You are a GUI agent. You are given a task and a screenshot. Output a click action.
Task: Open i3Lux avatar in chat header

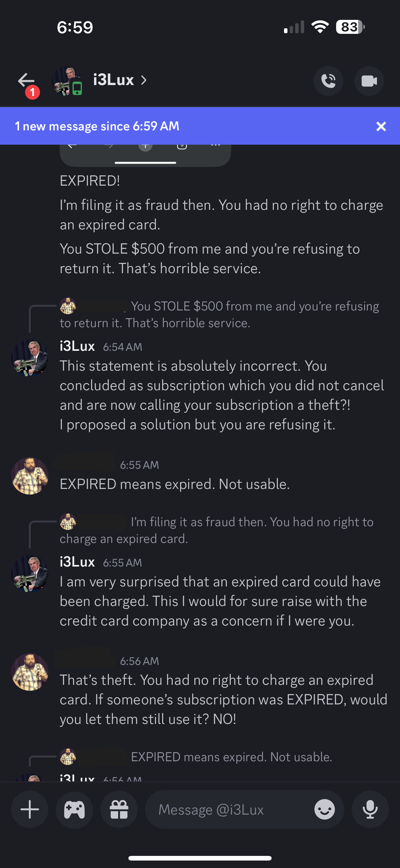click(x=67, y=81)
